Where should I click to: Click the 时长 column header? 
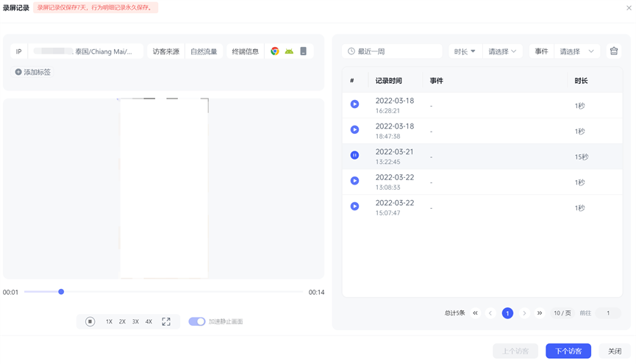(581, 81)
